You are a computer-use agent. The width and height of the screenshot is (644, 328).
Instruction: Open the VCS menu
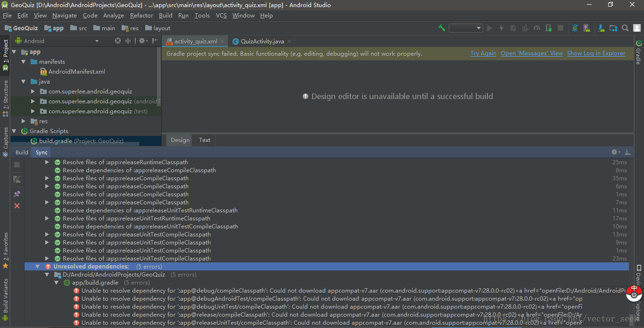(221, 16)
